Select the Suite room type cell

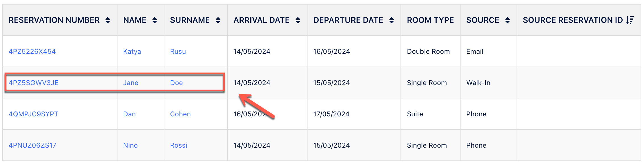(x=415, y=114)
